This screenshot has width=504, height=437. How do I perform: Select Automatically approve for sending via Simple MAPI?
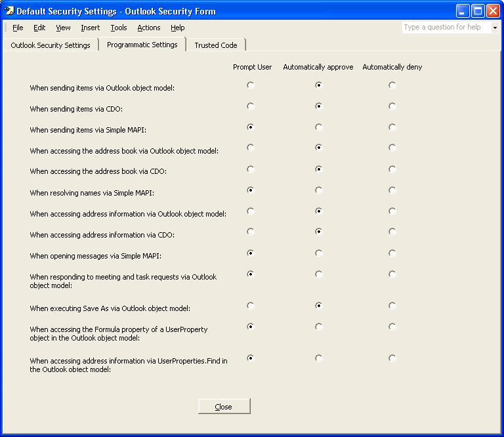point(318,127)
